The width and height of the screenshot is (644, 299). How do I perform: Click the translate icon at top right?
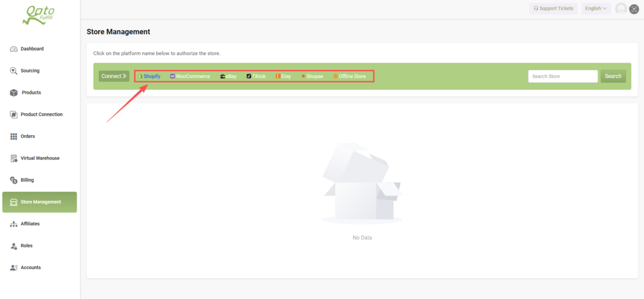pos(634,9)
